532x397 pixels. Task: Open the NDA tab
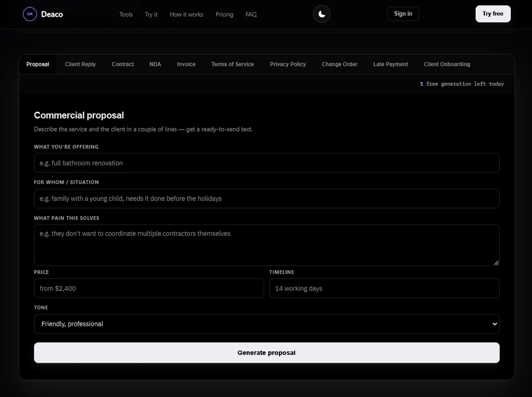pos(155,64)
